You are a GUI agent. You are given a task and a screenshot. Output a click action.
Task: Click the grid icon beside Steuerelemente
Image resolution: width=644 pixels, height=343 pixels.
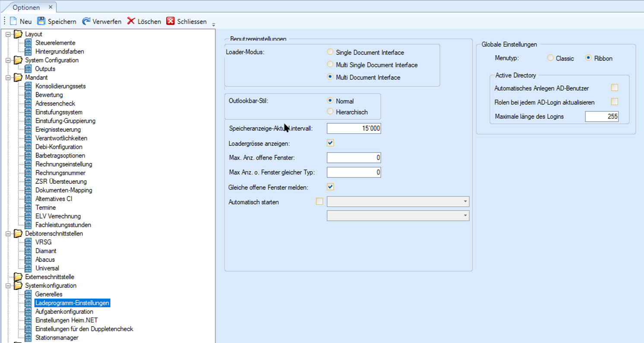(28, 43)
